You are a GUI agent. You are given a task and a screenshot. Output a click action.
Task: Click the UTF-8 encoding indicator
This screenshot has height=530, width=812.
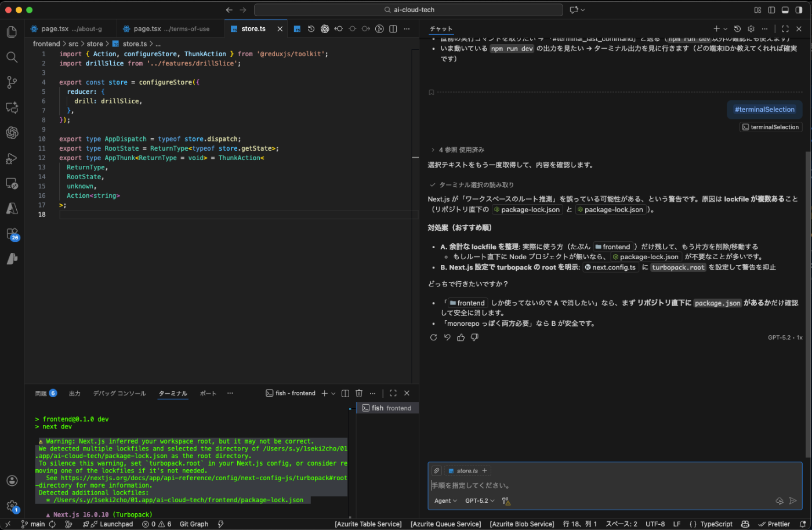pos(655,524)
